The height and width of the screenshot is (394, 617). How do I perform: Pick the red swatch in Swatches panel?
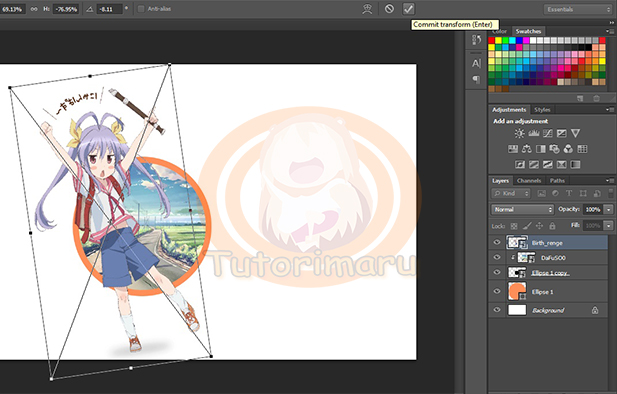click(491, 40)
